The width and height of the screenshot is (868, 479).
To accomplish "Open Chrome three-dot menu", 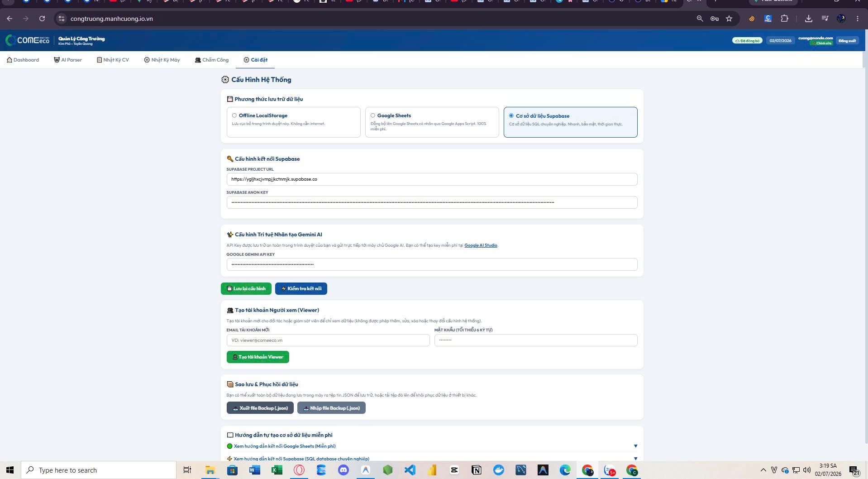I will (858, 19).
